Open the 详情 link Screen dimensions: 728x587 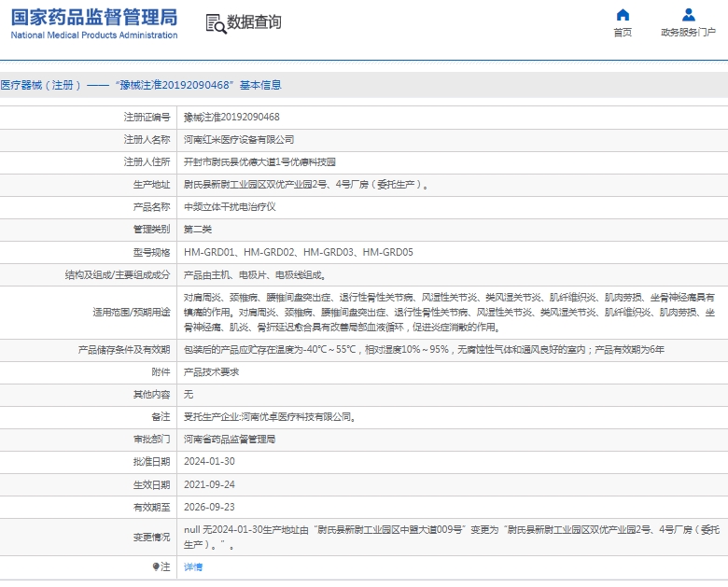tap(193, 567)
